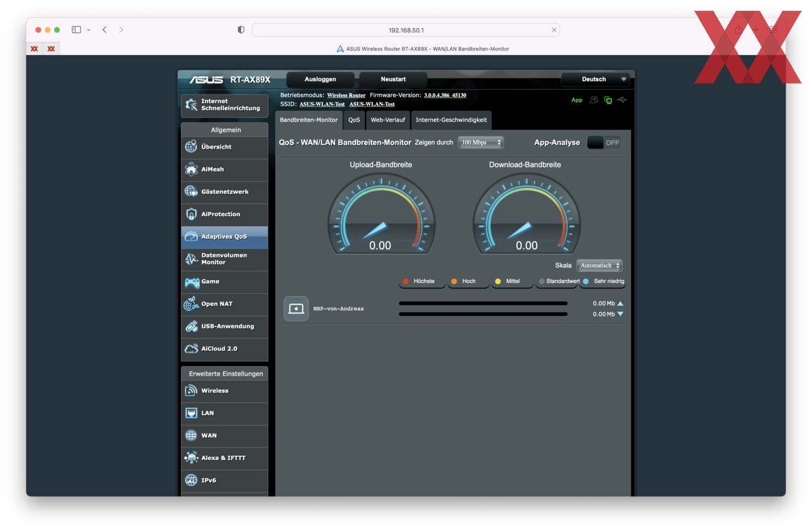Open the Game menu item
The height and width of the screenshot is (531, 812).
(224, 281)
